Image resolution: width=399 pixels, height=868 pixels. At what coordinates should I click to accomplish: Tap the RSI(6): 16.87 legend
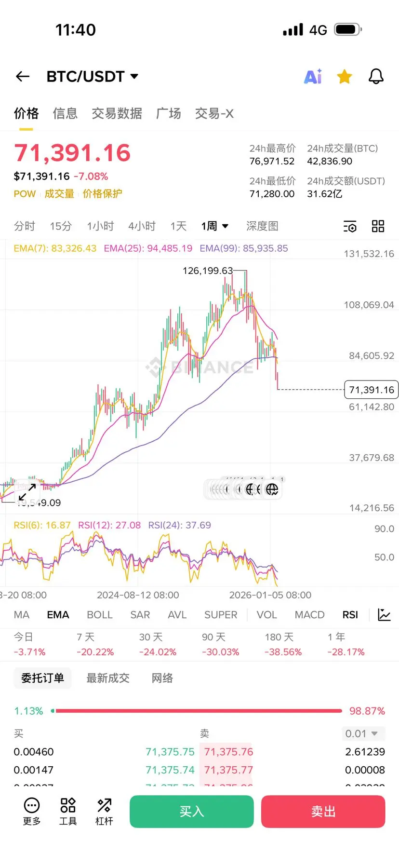tap(42, 525)
